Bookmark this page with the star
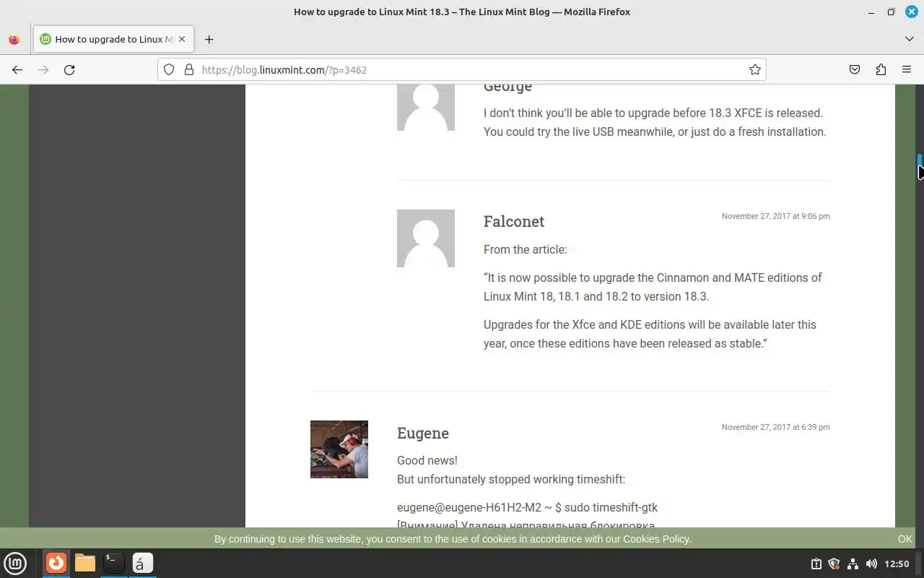The height and width of the screenshot is (578, 924). (754, 69)
